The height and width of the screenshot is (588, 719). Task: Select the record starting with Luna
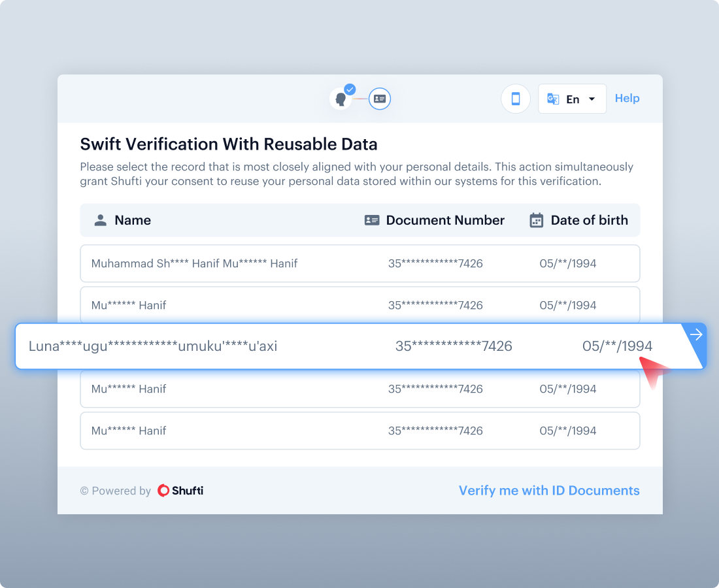click(359, 346)
